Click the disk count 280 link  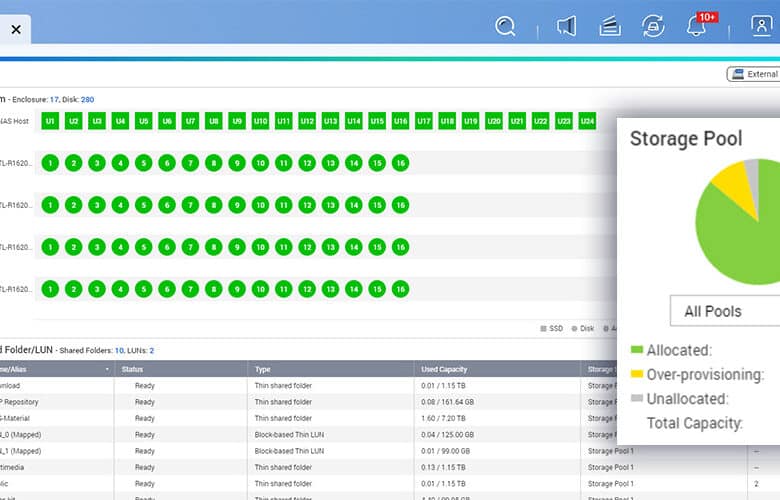(88, 100)
